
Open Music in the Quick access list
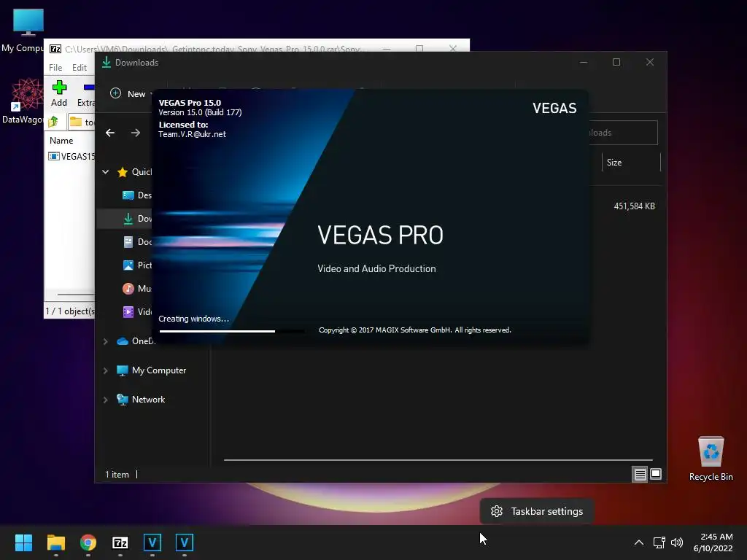137,289
